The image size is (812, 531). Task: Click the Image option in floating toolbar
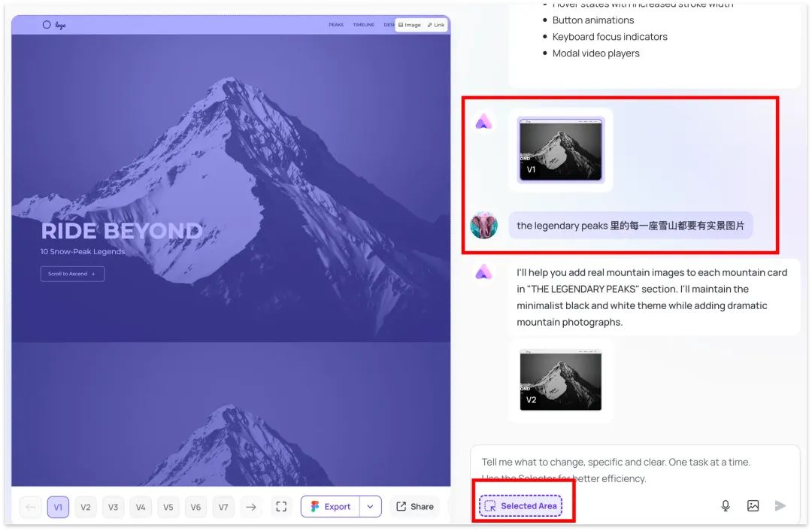point(410,25)
